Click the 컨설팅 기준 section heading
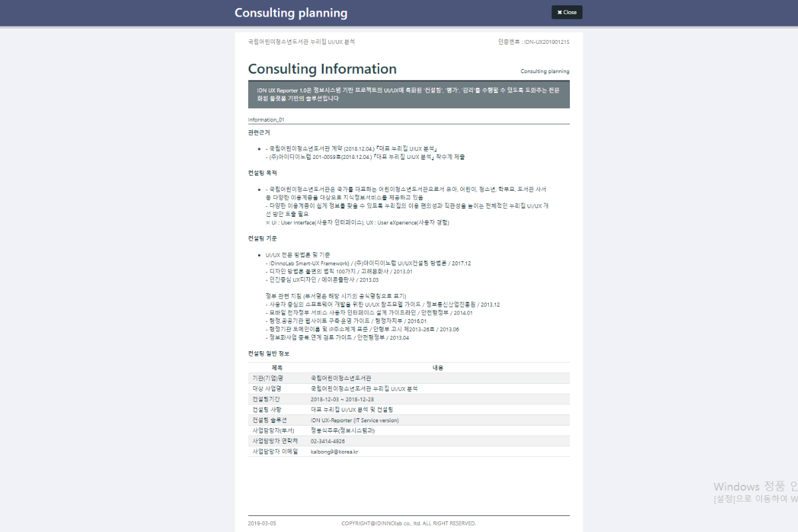Screen dimensions: 798x532 [x=262, y=238]
